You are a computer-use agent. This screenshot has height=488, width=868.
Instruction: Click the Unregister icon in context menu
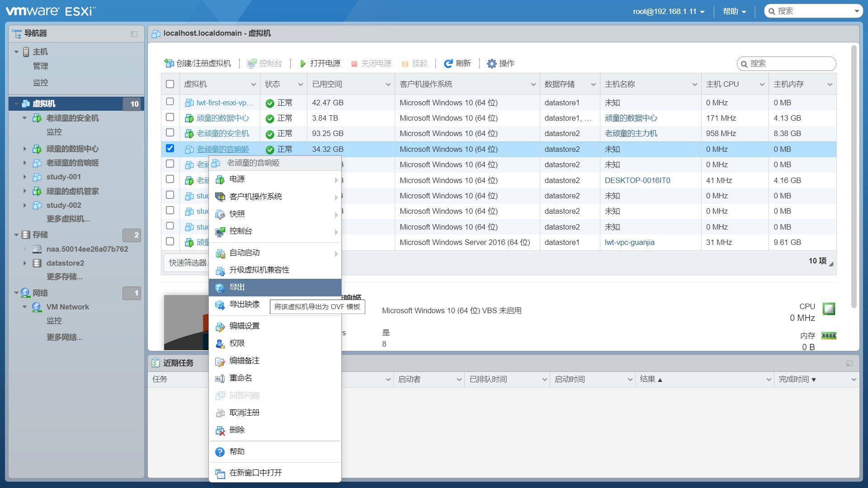click(x=220, y=413)
